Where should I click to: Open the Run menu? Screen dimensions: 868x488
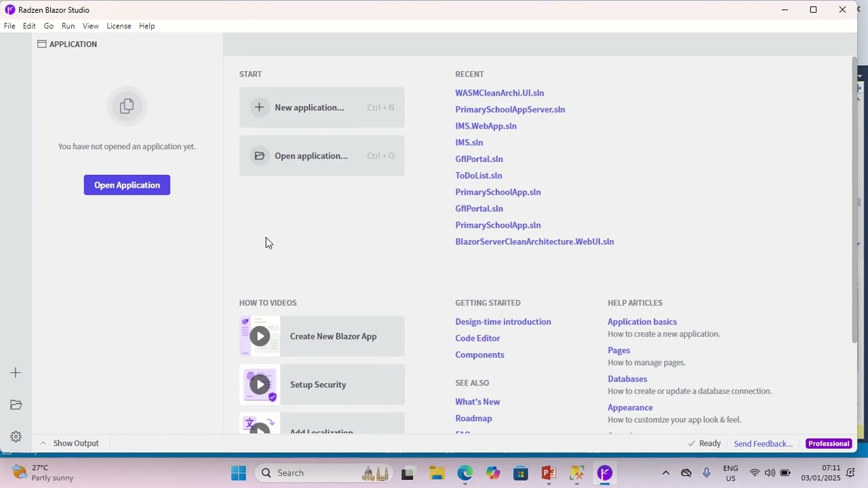coord(68,26)
